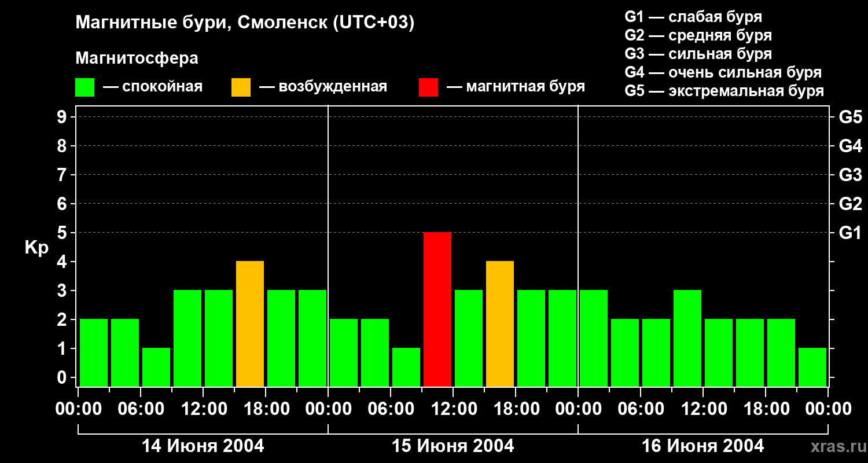Click the '18:00' time label of 16 Июня
The height and width of the screenshot is (463, 868).
click(x=766, y=409)
